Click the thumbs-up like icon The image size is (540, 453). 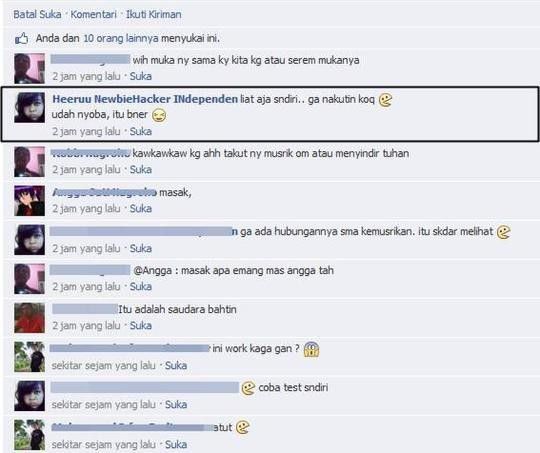click(x=21, y=39)
